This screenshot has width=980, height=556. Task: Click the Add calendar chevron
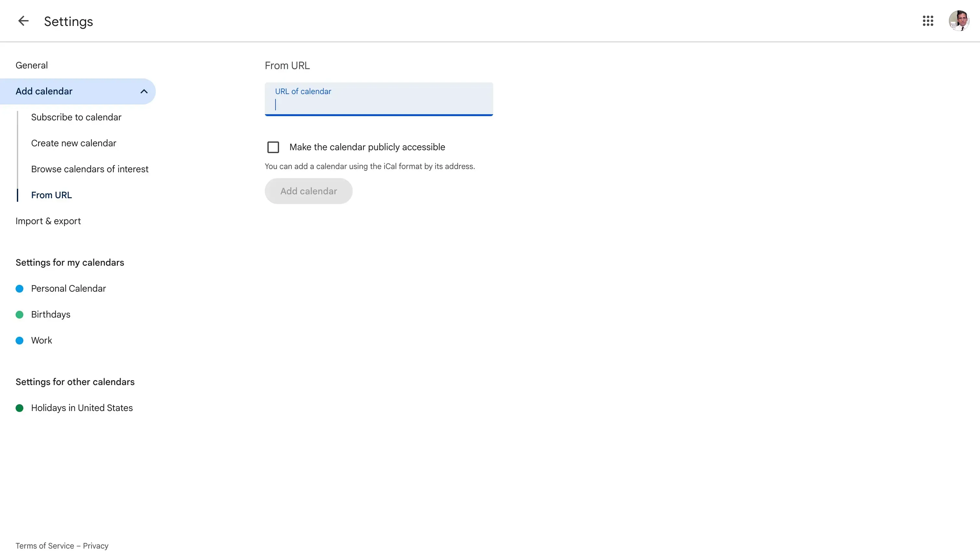tap(144, 91)
